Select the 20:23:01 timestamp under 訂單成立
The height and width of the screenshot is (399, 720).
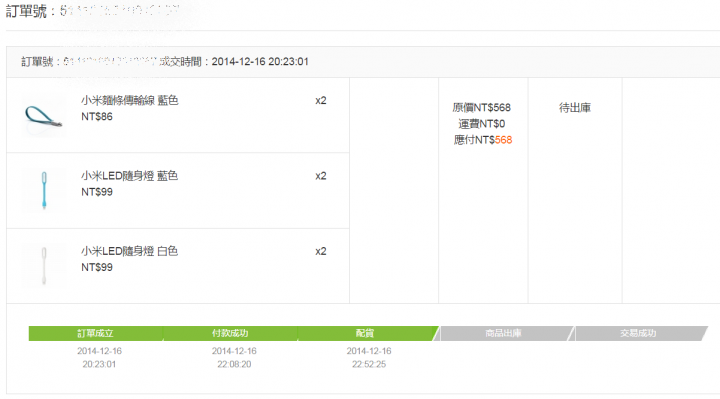click(x=99, y=364)
